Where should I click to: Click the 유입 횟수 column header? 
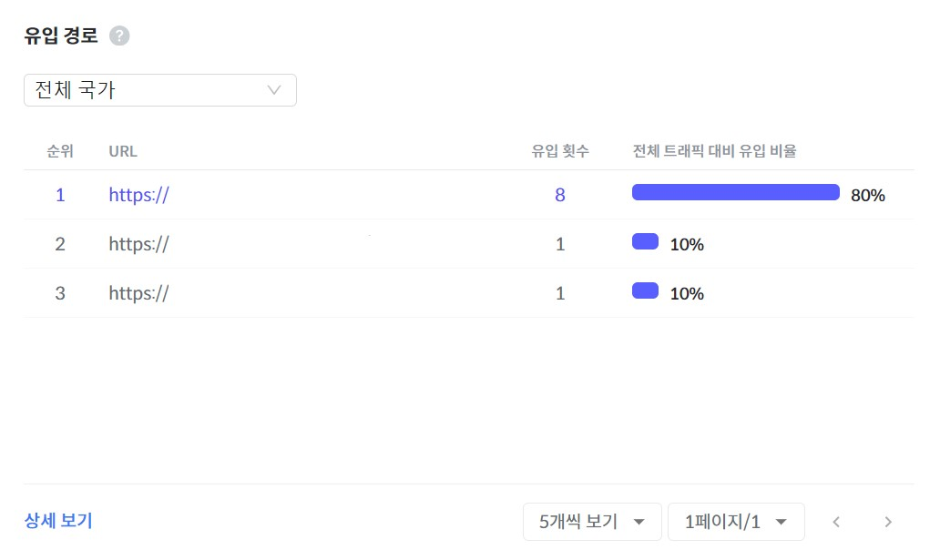pyautogui.click(x=560, y=151)
